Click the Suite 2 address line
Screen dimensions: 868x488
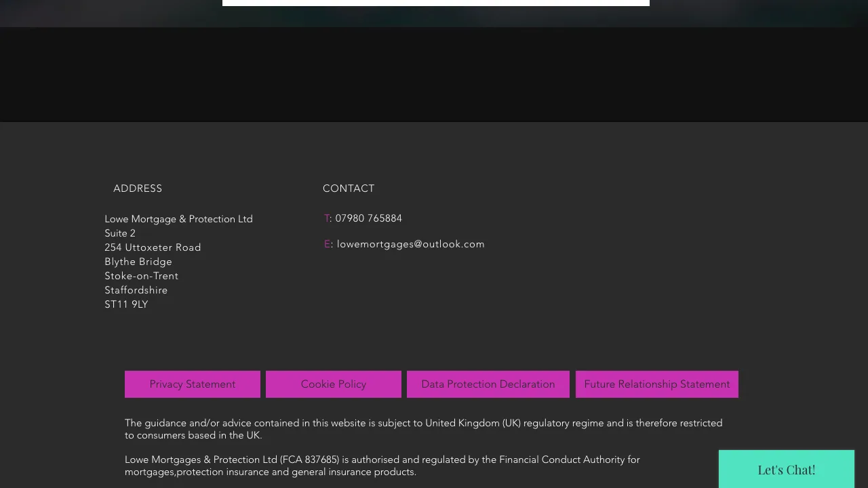tap(120, 233)
